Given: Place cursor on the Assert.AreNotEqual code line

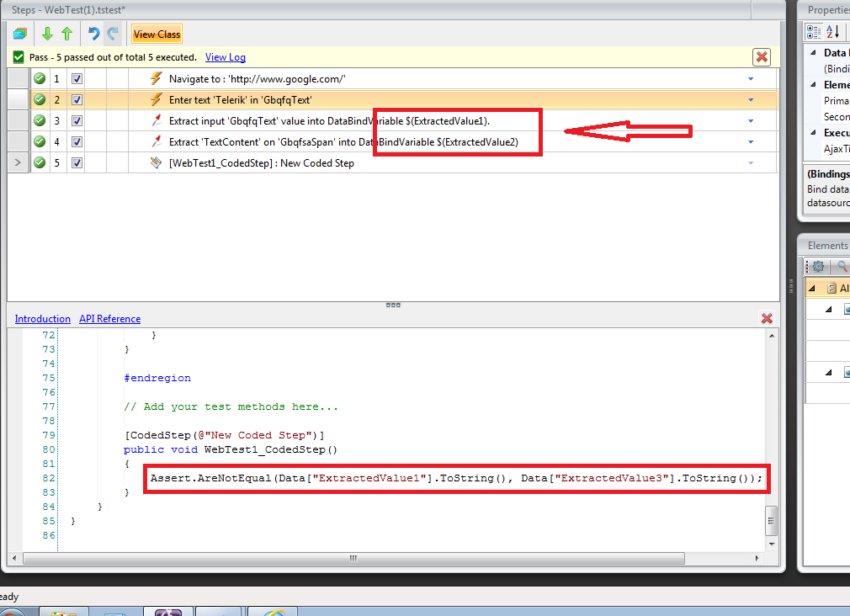Looking at the screenshot, I should click(x=456, y=478).
